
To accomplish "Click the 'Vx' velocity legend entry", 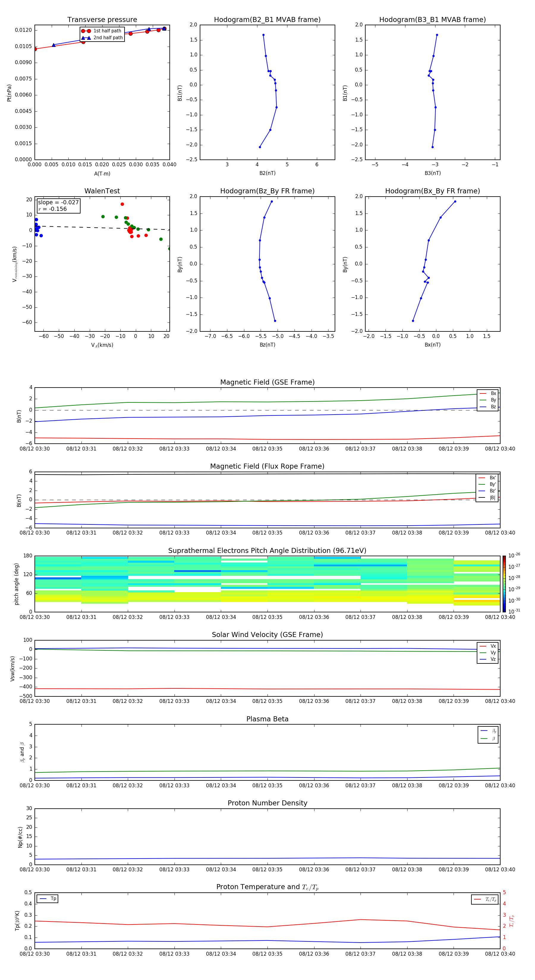I will [488, 646].
